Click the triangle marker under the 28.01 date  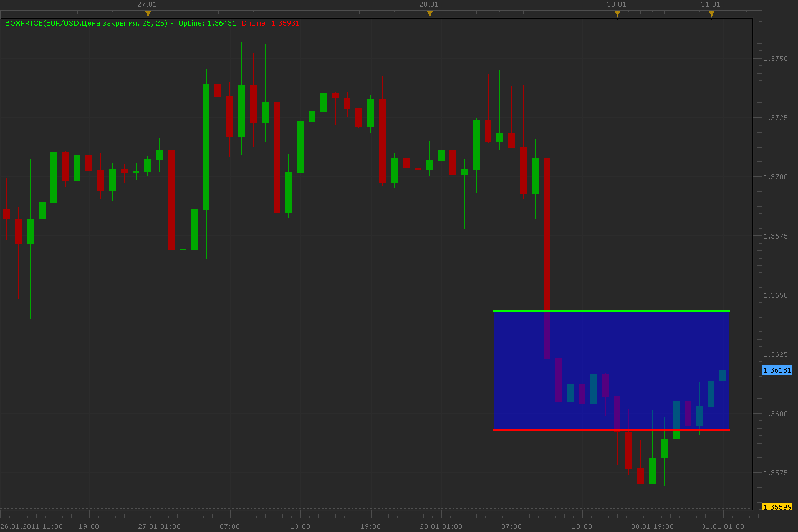(430, 14)
